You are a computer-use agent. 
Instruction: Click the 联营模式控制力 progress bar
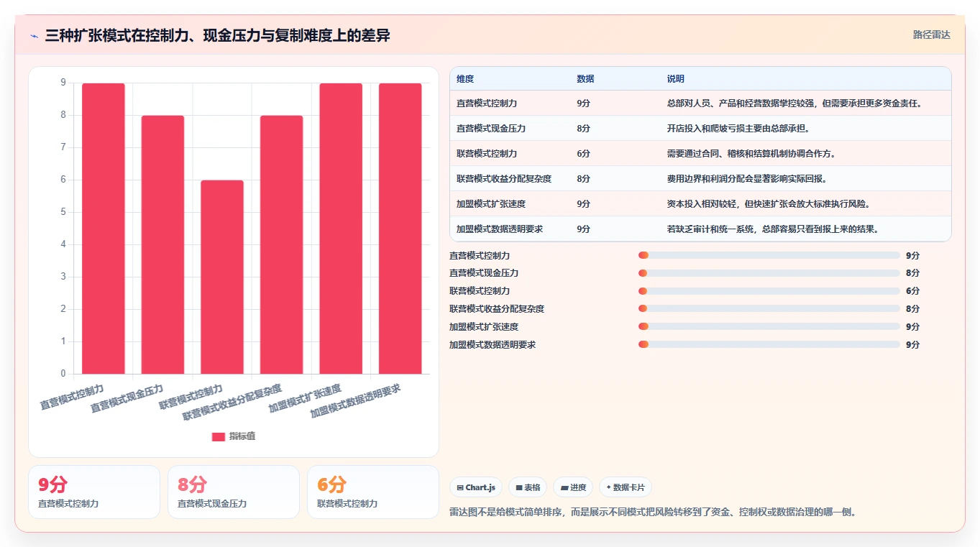pyautogui.click(x=769, y=291)
